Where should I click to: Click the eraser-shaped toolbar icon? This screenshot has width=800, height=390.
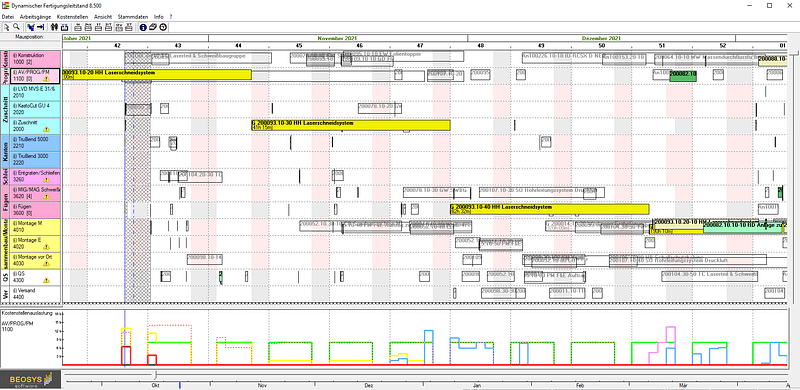(x=153, y=27)
